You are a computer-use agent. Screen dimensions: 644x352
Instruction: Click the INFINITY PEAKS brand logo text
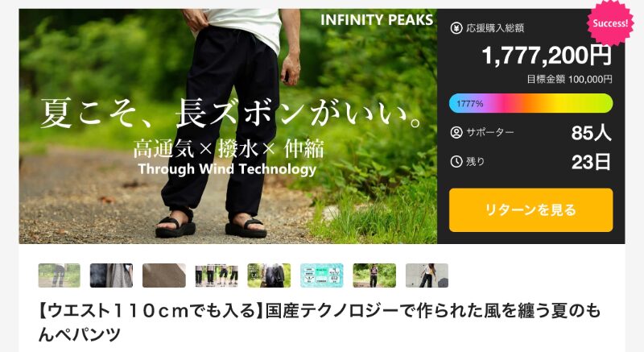coord(377,19)
